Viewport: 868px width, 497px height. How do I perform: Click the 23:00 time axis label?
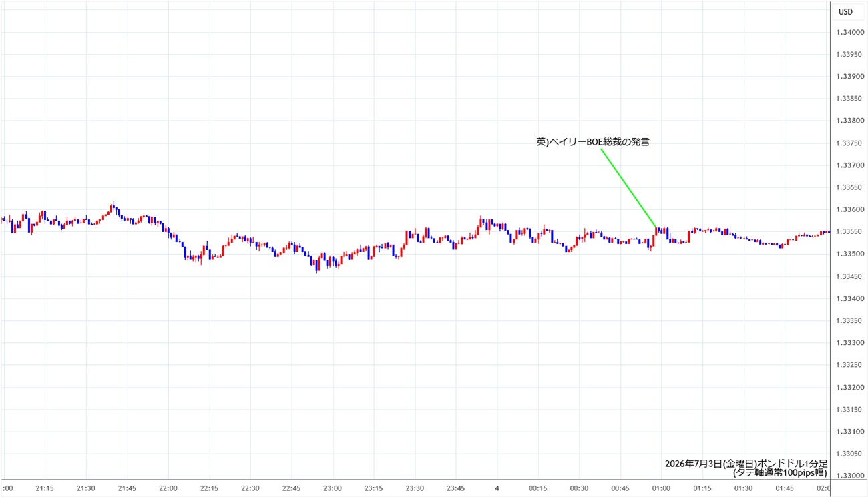coord(333,488)
